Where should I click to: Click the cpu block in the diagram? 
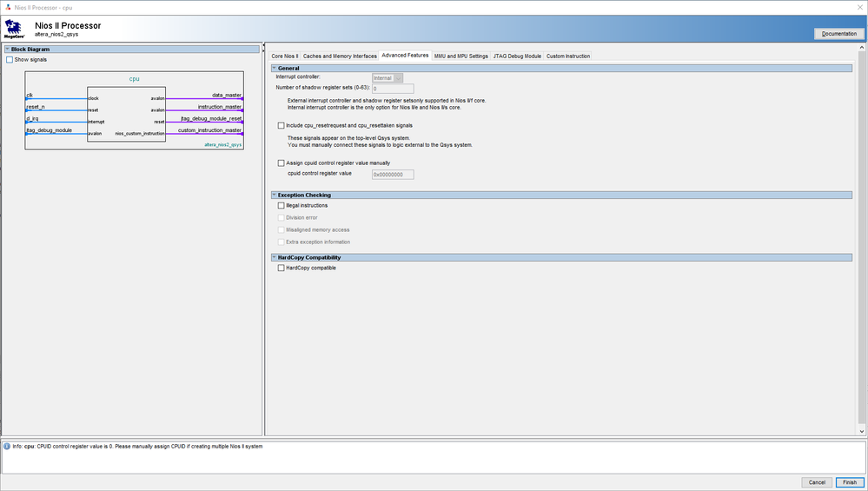pyautogui.click(x=126, y=114)
